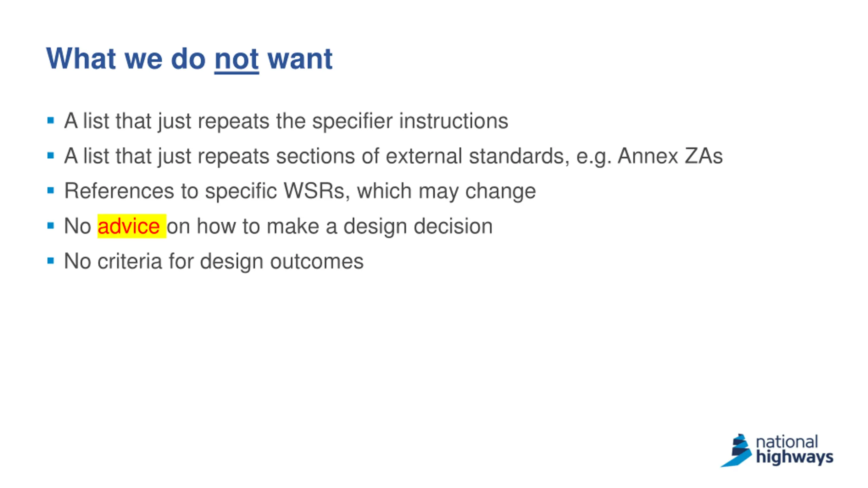Click the text 'No criteria for design outcomes'

(x=214, y=261)
